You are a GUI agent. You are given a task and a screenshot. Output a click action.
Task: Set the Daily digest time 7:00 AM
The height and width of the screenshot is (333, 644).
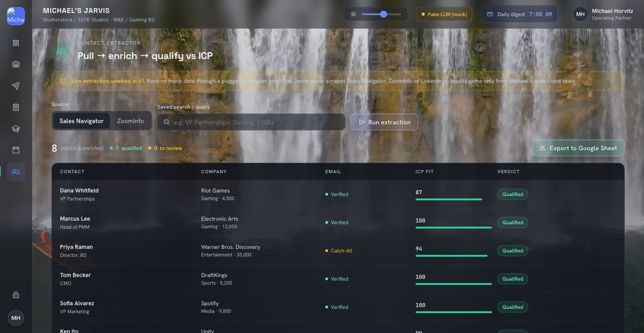(540, 14)
